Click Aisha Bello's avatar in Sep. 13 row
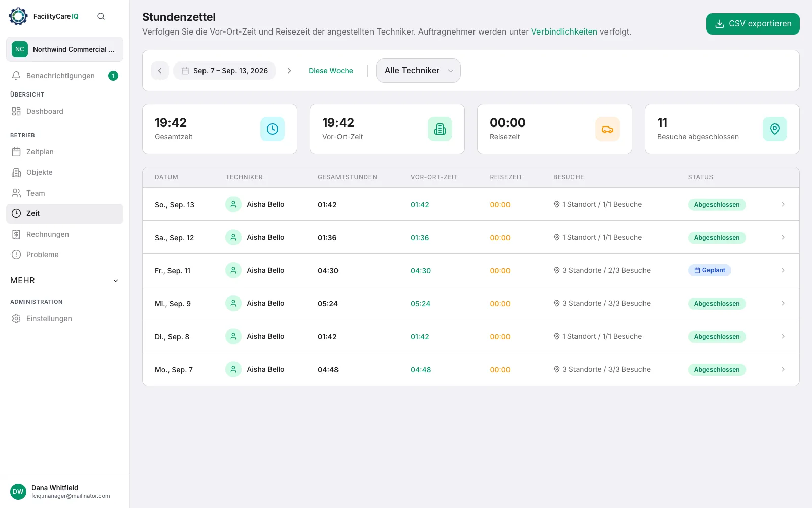The height and width of the screenshot is (508, 812). point(233,204)
